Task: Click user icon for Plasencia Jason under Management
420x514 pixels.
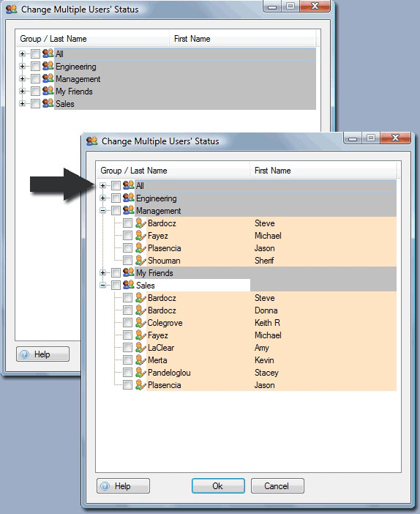Action: tap(140, 247)
